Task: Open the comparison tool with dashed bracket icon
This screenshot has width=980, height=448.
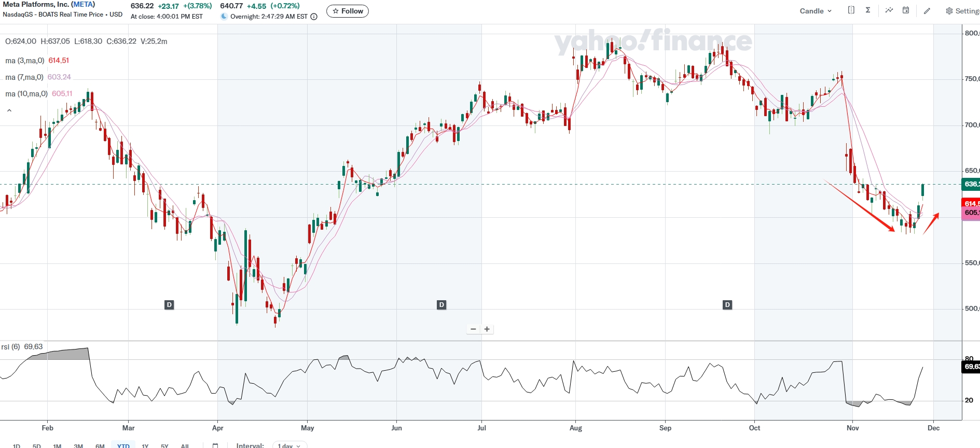Action: [x=851, y=10]
